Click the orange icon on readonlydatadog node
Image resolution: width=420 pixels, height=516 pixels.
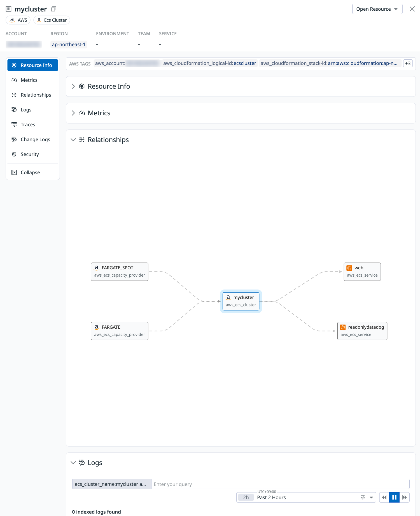tap(343, 327)
